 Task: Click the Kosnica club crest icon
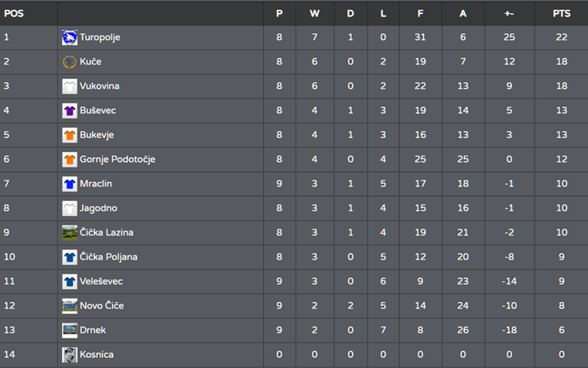click(x=70, y=355)
